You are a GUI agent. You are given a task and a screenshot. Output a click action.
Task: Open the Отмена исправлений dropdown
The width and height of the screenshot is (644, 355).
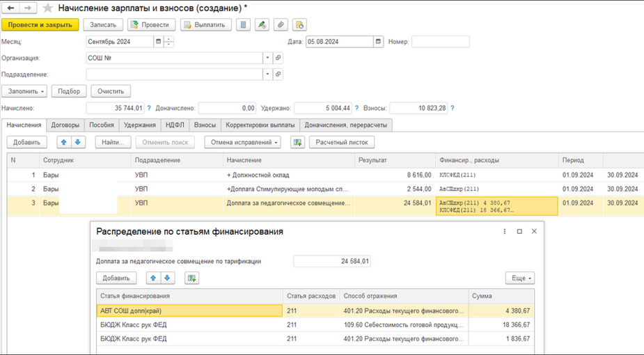point(242,142)
